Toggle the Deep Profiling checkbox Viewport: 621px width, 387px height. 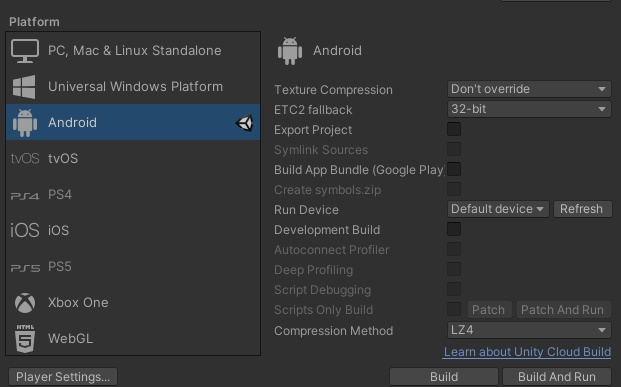click(454, 269)
